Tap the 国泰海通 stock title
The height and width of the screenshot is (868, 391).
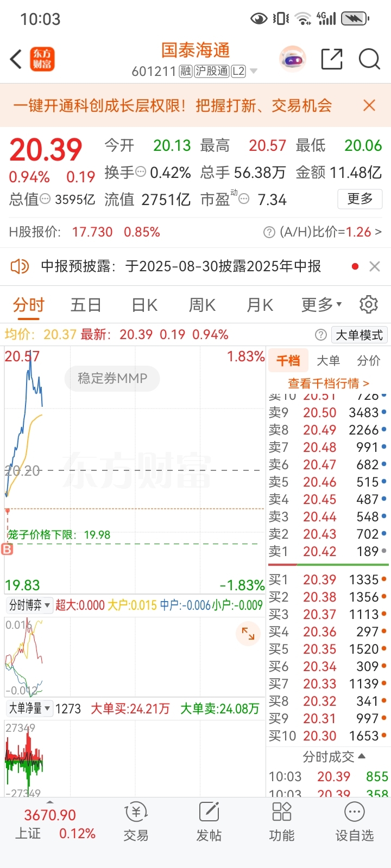pyautogui.click(x=195, y=50)
